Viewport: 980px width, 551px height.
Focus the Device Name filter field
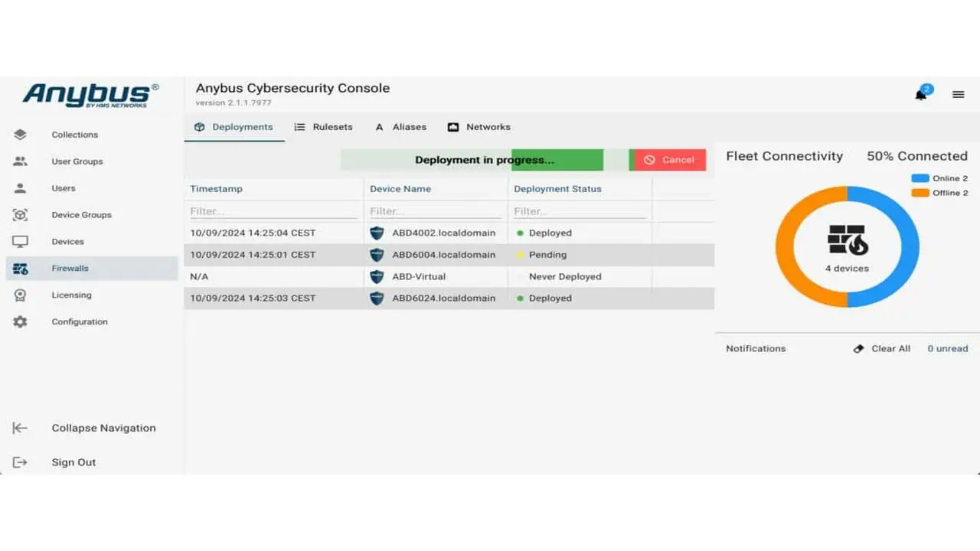(435, 211)
